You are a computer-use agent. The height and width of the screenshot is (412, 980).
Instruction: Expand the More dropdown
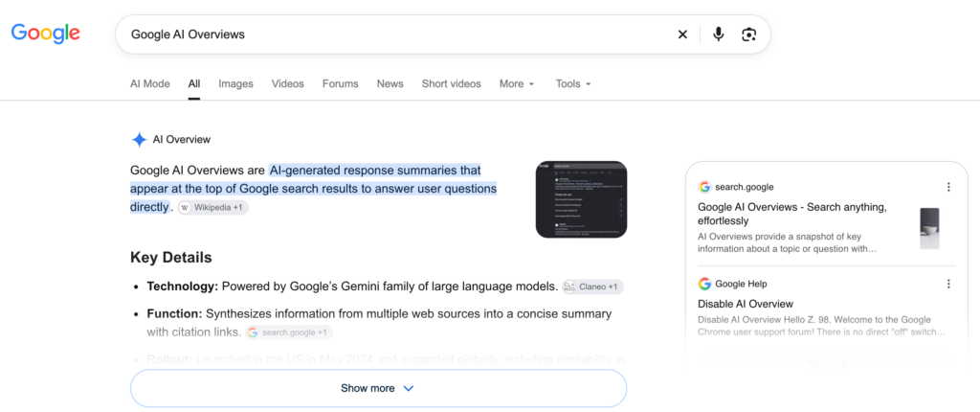coord(517,83)
